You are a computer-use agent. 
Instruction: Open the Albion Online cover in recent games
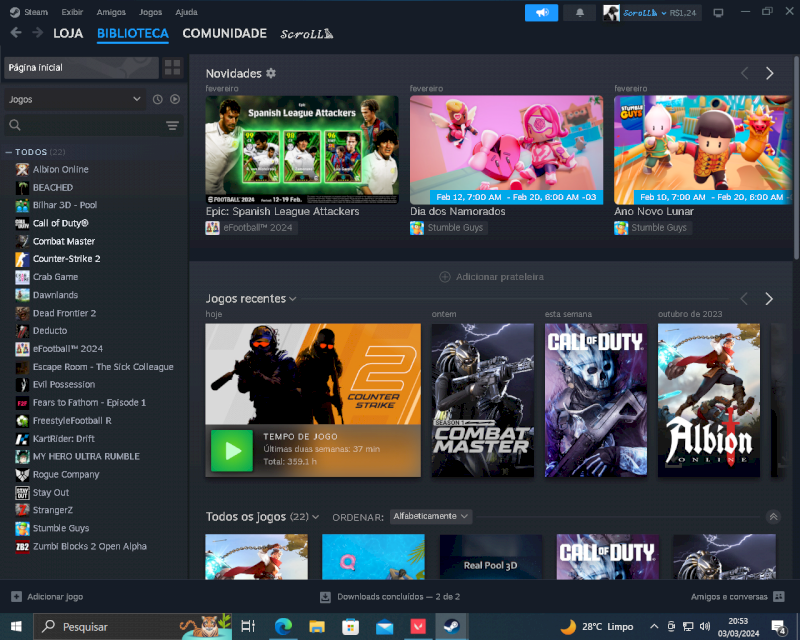click(x=708, y=400)
